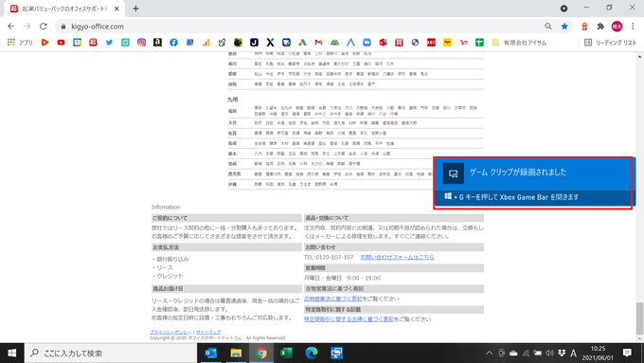
Task: Click the Xbox Game Bar clip notification
Action: (x=533, y=183)
